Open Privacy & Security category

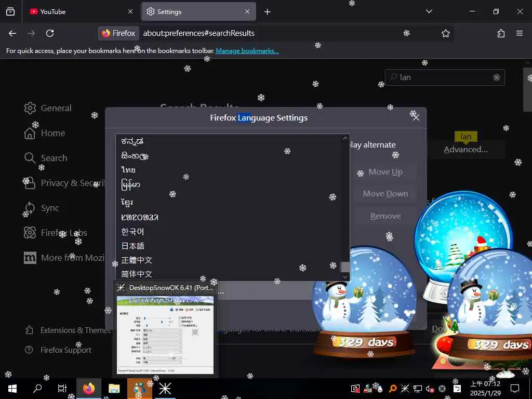[x=63, y=183]
